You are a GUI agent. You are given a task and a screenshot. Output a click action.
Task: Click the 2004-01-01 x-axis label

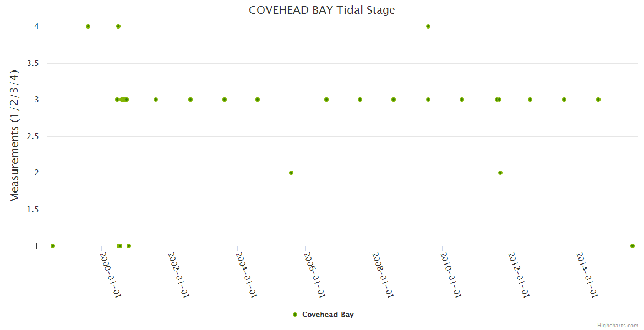(x=247, y=274)
